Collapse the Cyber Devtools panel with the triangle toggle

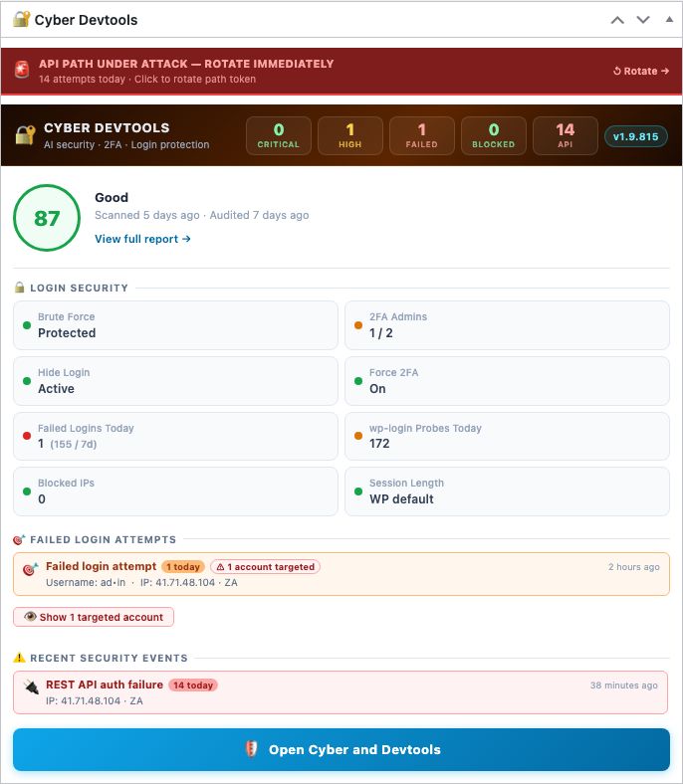(x=669, y=20)
